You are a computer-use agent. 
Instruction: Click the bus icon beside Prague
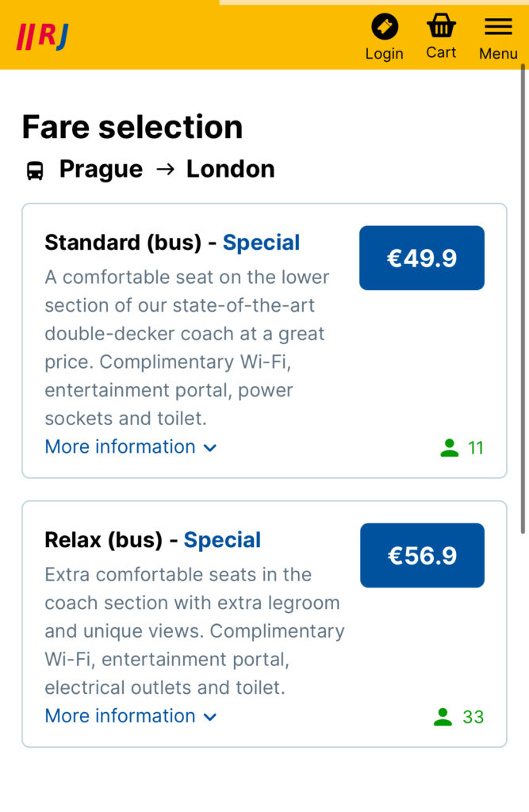pos(35,170)
